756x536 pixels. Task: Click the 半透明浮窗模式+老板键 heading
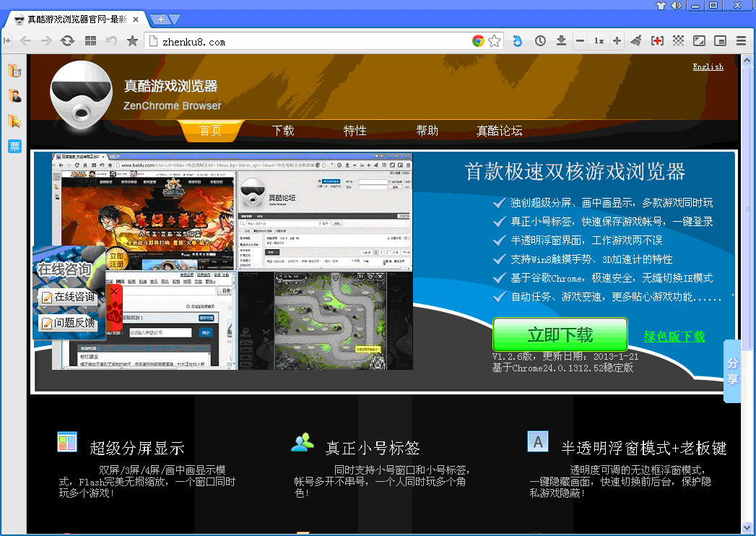pyautogui.click(x=643, y=448)
